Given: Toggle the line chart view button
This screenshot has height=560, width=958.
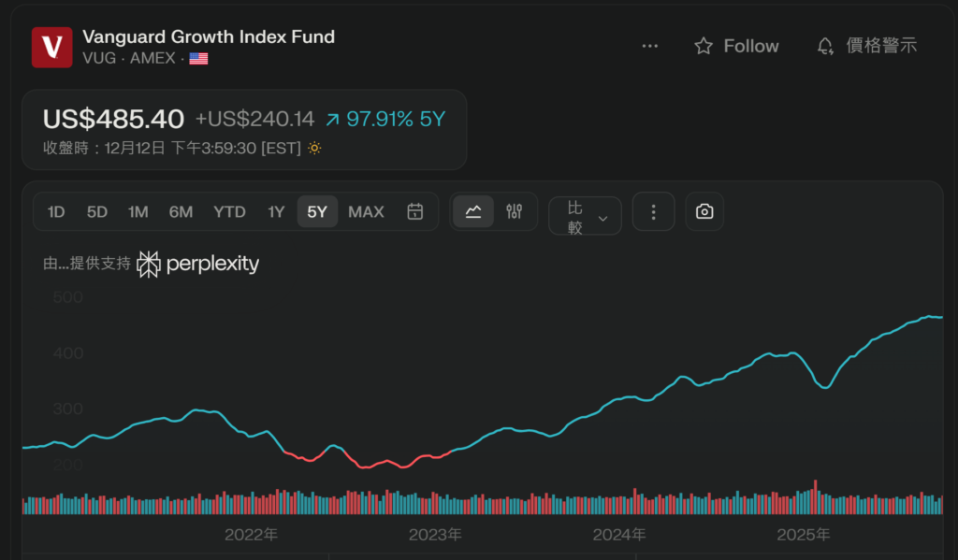Looking at the screenshot, I should pyautogui.click(x=473, y=212).
